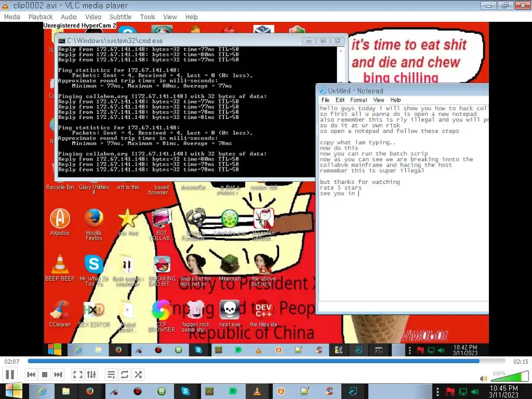Open Notepad Edit menu in the video
This screenshot has height=399, width=532.
(x=340, y=100)
